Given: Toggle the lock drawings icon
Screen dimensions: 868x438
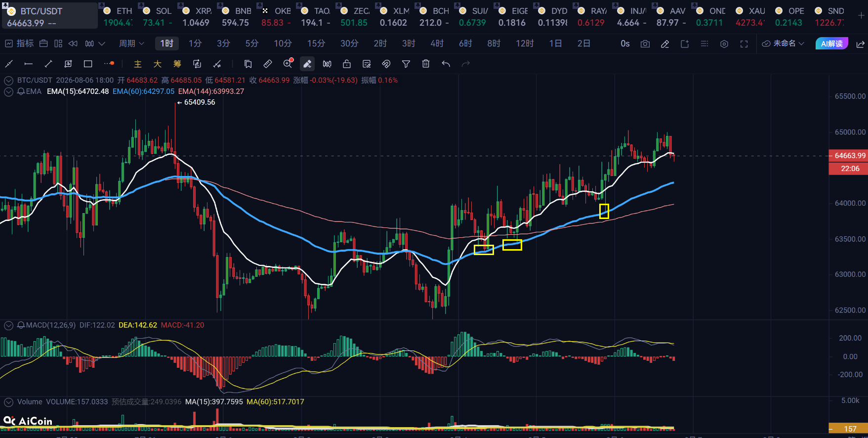Looking at the screenshot, I should click(x=346, y=64).
